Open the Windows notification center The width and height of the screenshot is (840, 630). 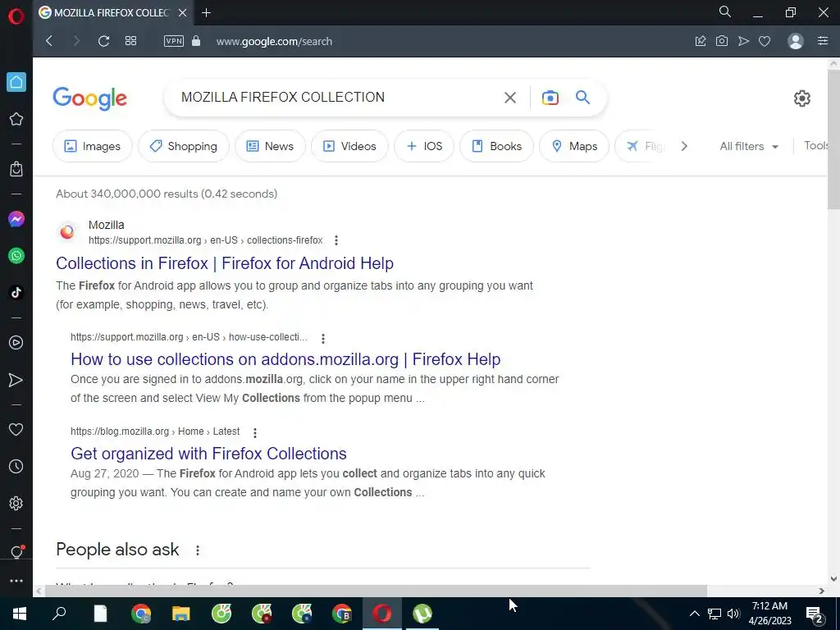tap(815, 614)
